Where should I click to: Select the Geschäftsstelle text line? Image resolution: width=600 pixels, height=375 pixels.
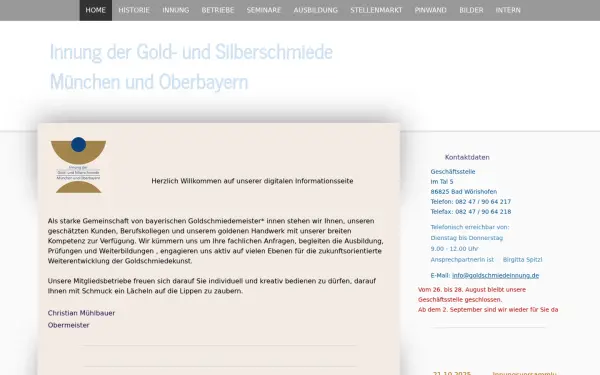453,172
